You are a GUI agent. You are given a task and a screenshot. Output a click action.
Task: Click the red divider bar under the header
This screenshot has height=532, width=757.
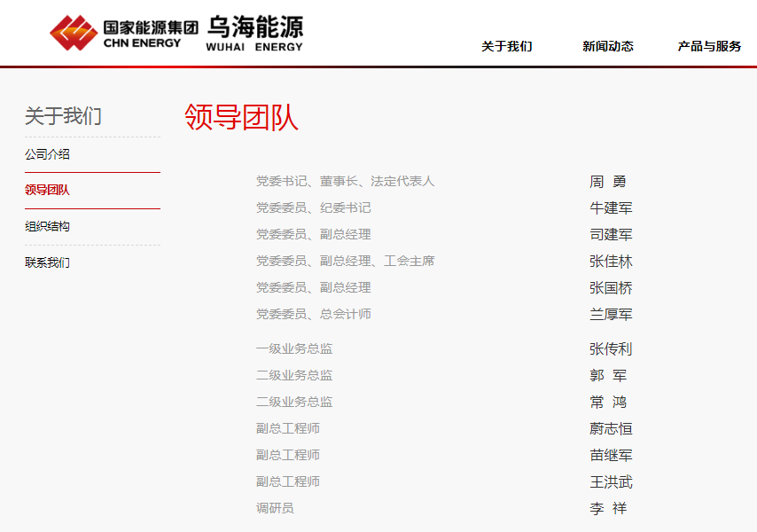pyautogui.click(x=378, y=66)
